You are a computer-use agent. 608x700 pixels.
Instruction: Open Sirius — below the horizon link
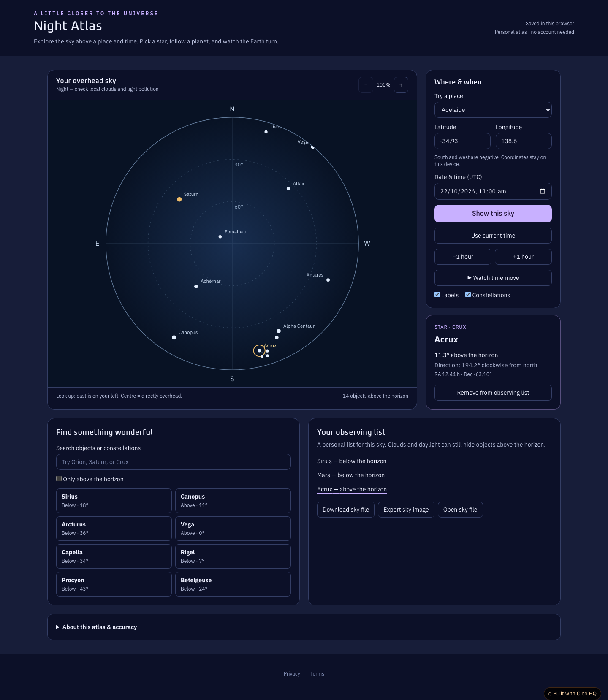(352, 461)
